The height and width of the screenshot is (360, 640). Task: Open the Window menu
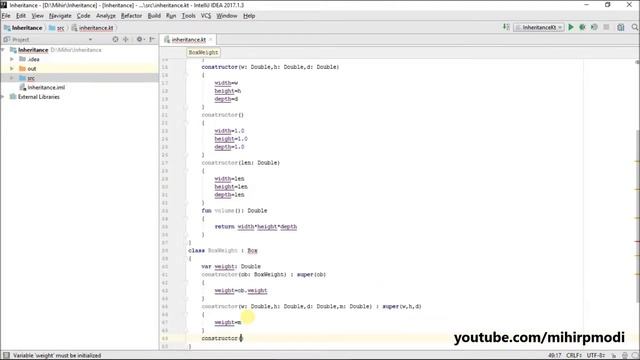(227, 16)
